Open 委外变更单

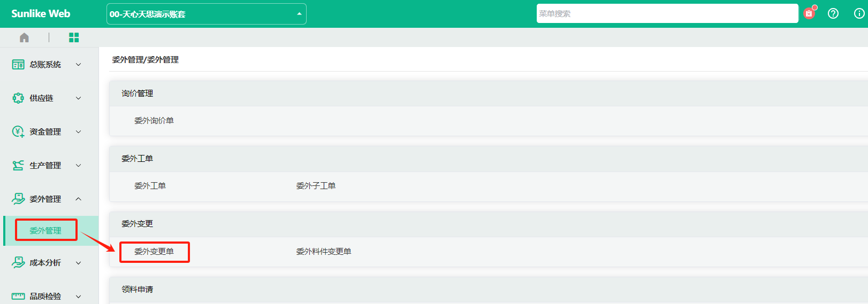point(154,252)
